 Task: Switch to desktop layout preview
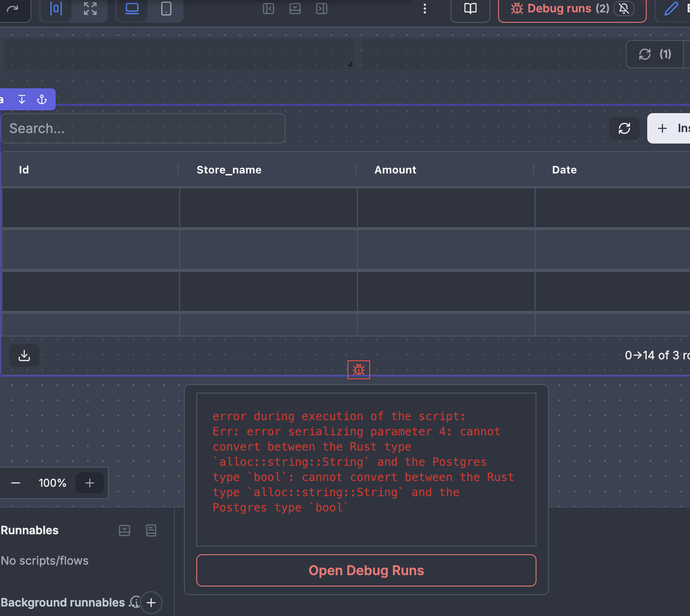point(132,9)
